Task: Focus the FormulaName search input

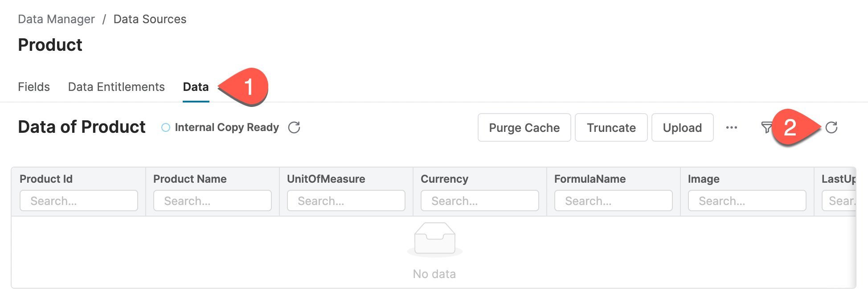Action: (x=614, y=201)
